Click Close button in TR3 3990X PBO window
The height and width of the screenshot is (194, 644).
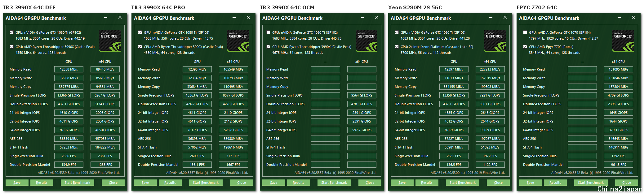[242, 183]
